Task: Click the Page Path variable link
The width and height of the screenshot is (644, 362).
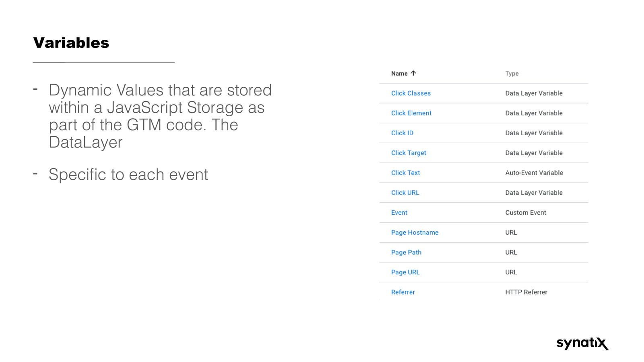Action: 406,253
